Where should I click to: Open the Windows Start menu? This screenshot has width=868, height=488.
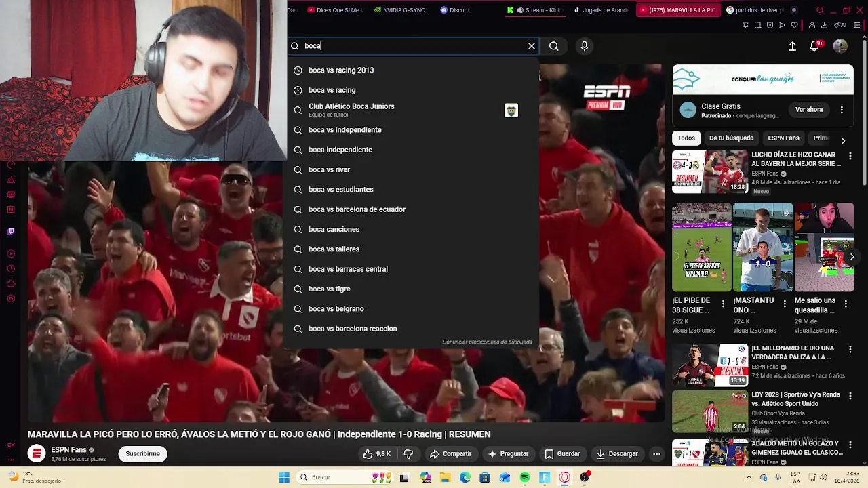(x=284, y=478)
